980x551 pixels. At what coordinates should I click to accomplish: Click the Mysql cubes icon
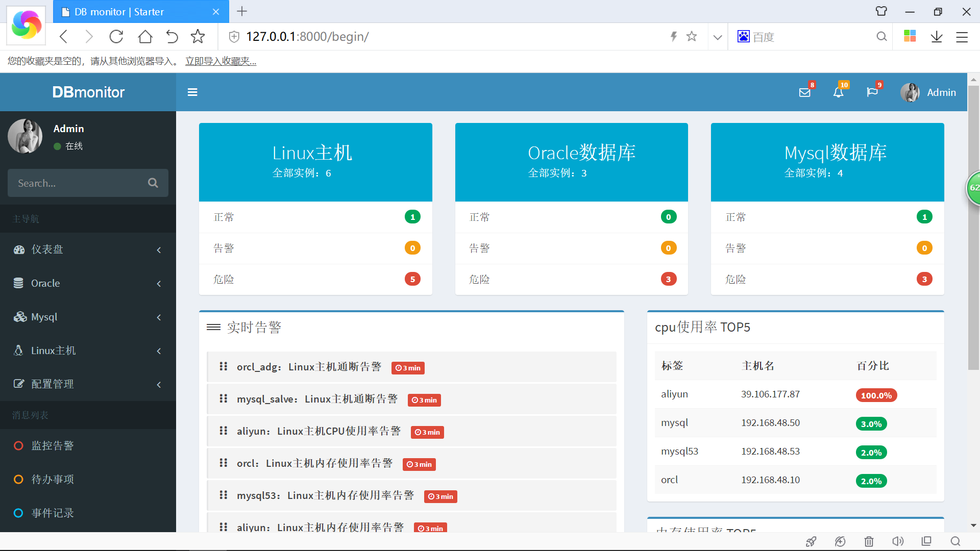coord(20,317)
